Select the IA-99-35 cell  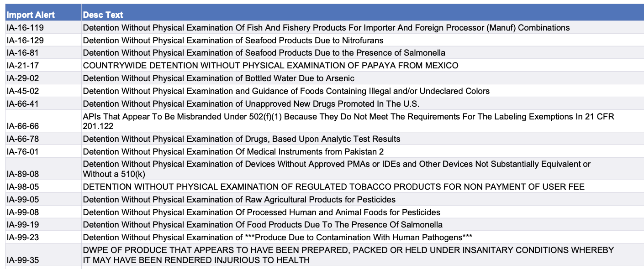[x=23, y=260]
